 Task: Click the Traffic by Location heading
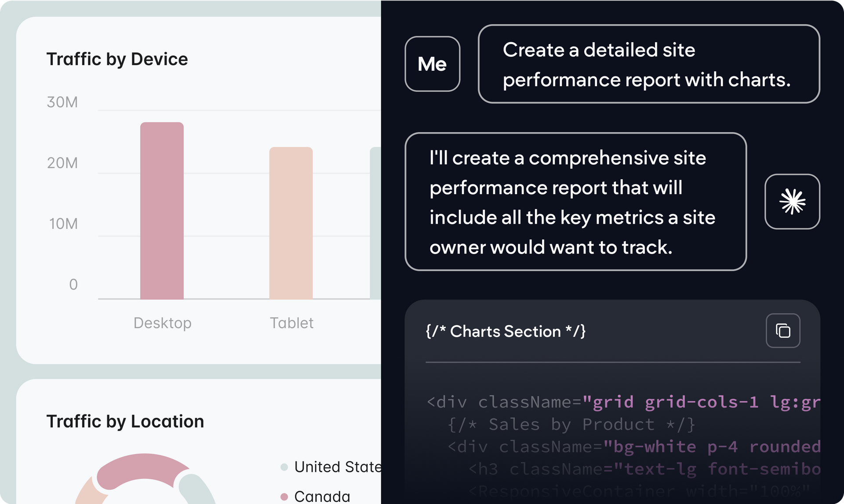click(x=125, y=421)
